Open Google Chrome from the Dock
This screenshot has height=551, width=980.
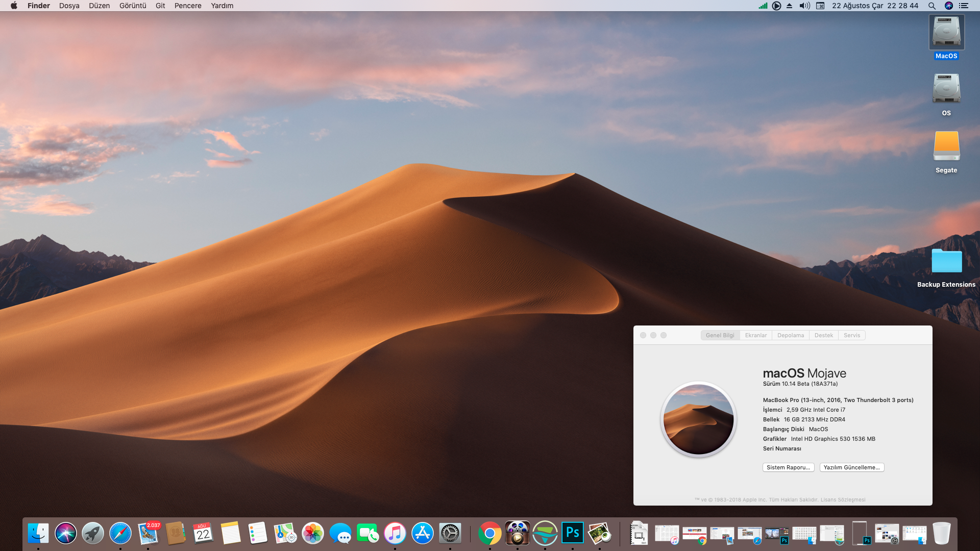point(490,533)
